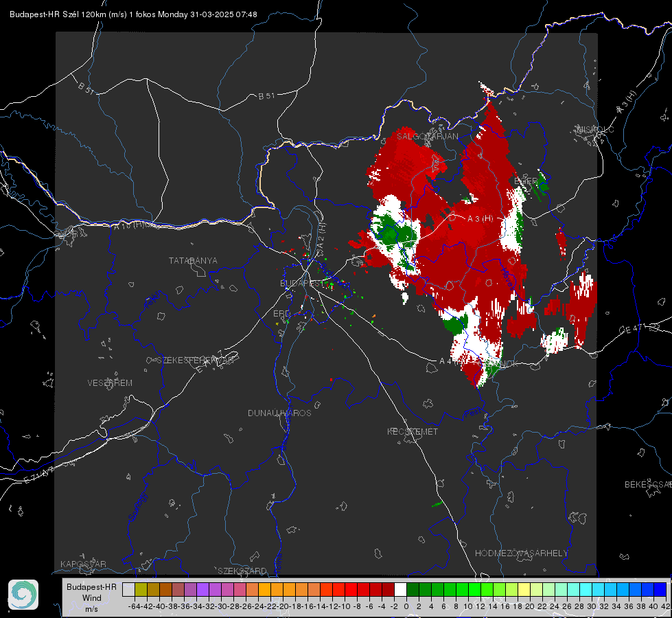Click the EGER city label
Screen dimensions: 672x618
point(525,181)
